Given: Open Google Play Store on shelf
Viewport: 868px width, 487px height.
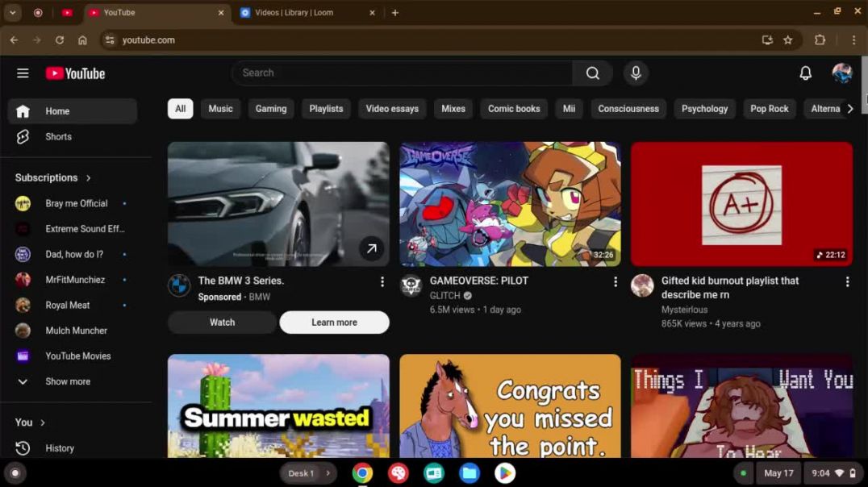Looking at the screenshot, I should (505, 473).
